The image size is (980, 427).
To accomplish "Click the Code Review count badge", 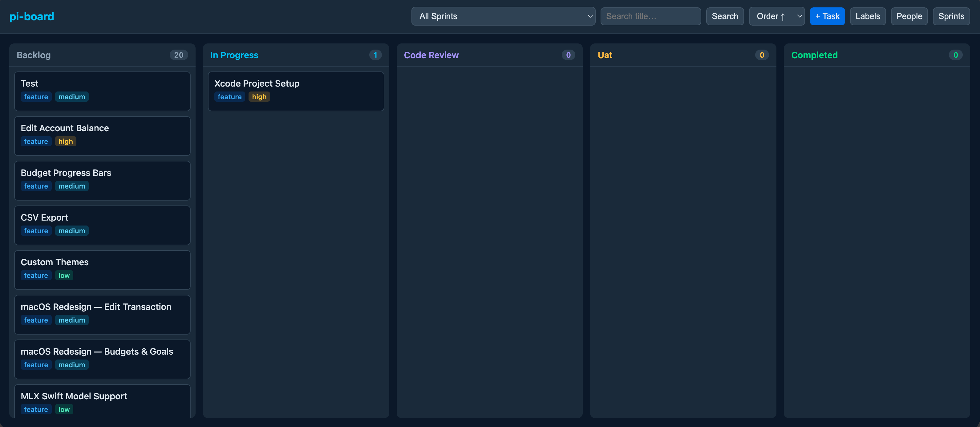I will (568, 55).
